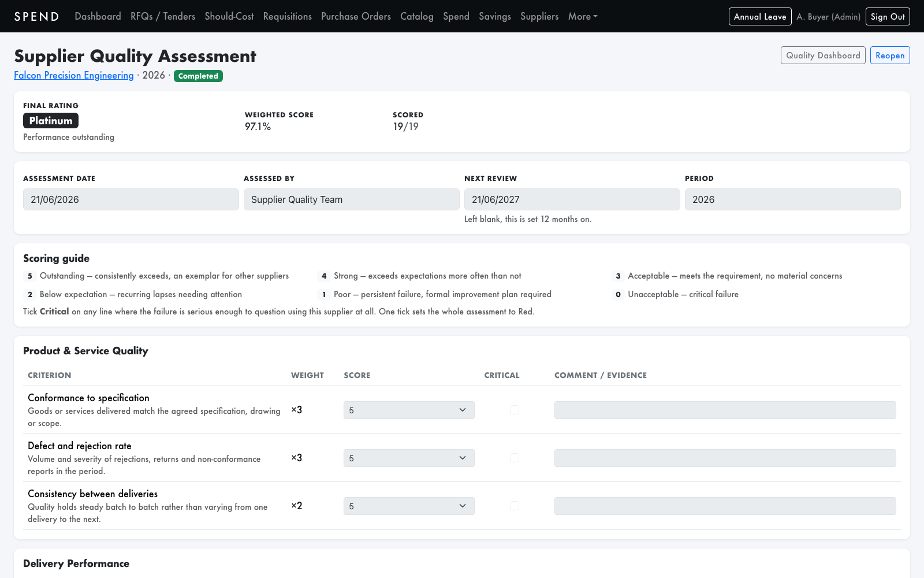The image size is (924, 578).
Task: Navigate to Requisitions
Action: pyautogui.click(x=287, y=16)
